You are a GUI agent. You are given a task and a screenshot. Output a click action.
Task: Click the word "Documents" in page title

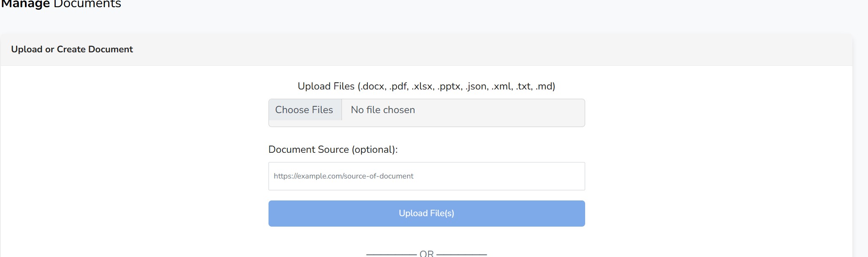click(87, 4)
